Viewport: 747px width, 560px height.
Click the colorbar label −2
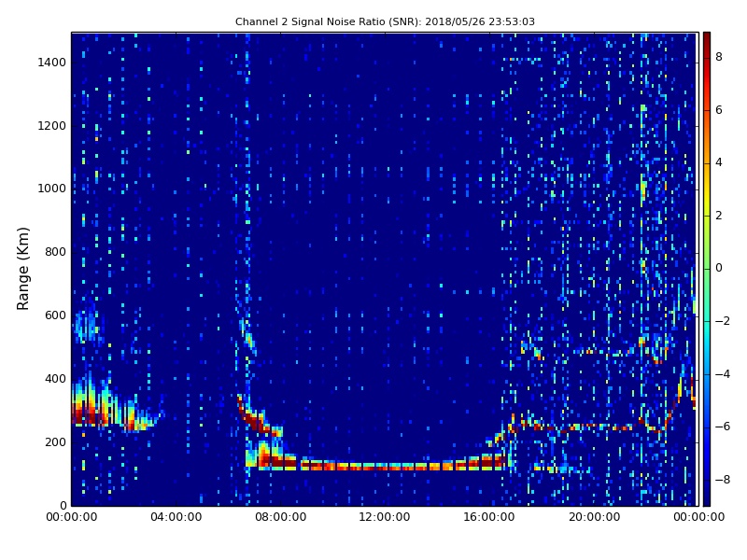pyautogui.click(x=723, y=321)
